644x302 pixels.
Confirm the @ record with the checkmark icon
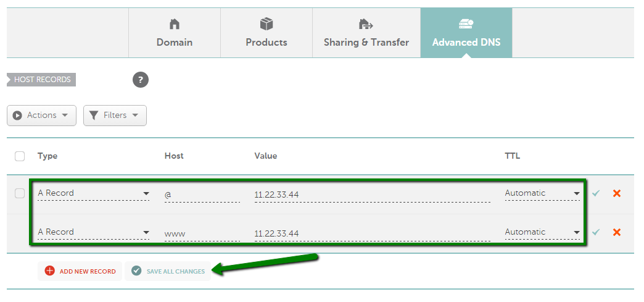click(596, 193)
